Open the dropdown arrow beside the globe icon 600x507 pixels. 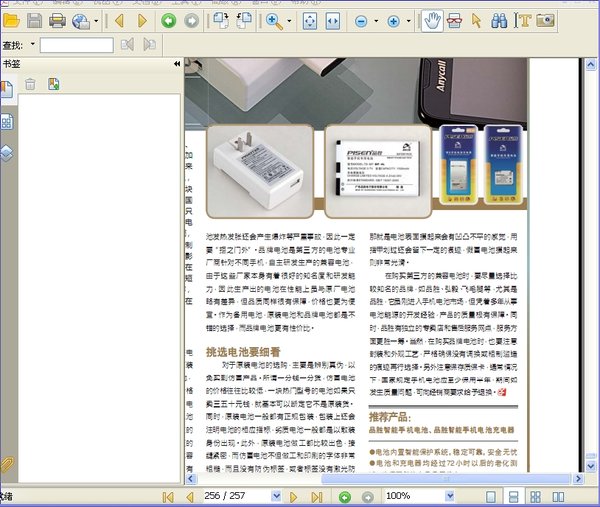[x=96, y=21]
